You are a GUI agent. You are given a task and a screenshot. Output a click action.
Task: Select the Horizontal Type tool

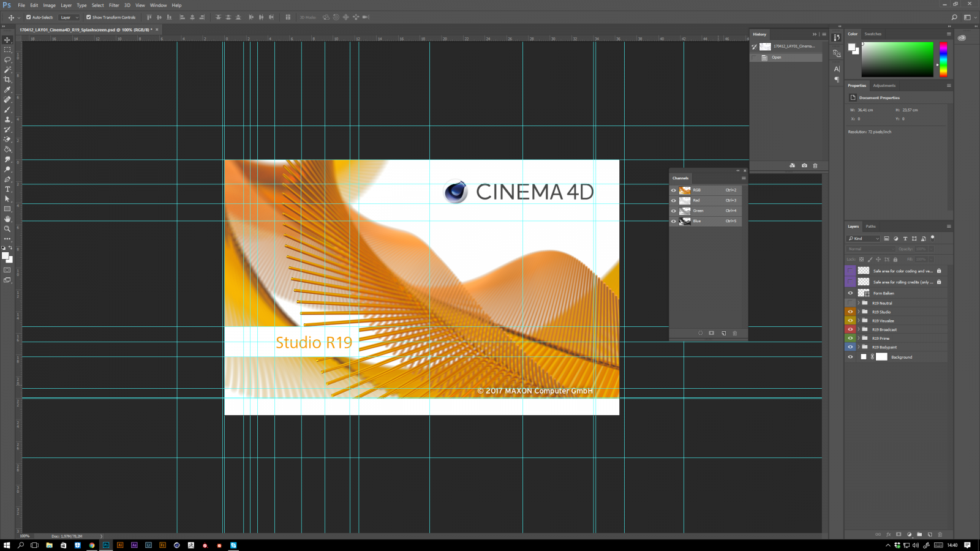point(7,189)
